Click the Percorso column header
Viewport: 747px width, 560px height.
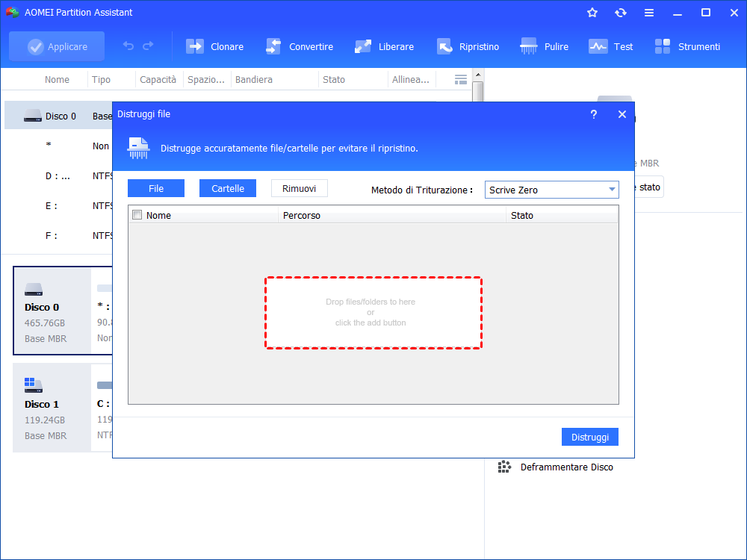391,215
